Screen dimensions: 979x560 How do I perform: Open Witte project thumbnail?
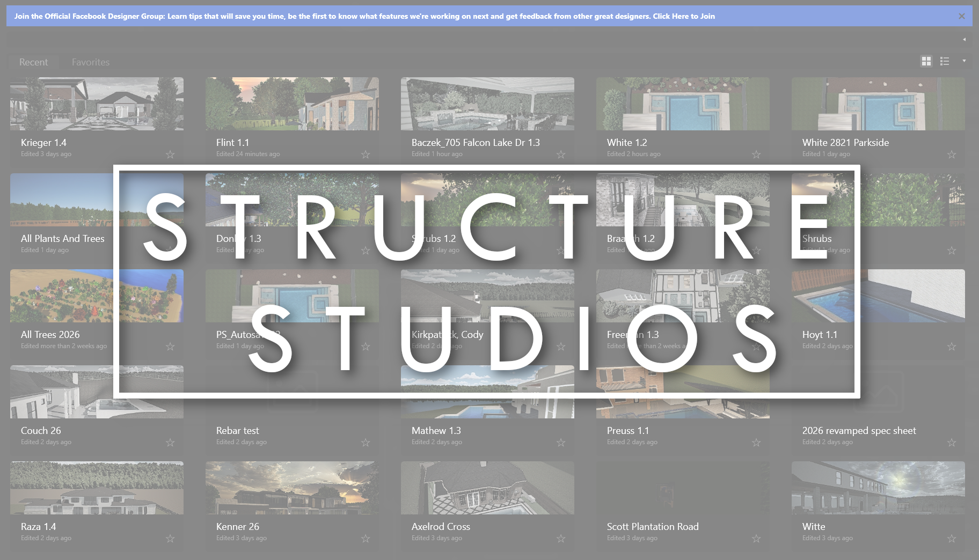point(878,488)
